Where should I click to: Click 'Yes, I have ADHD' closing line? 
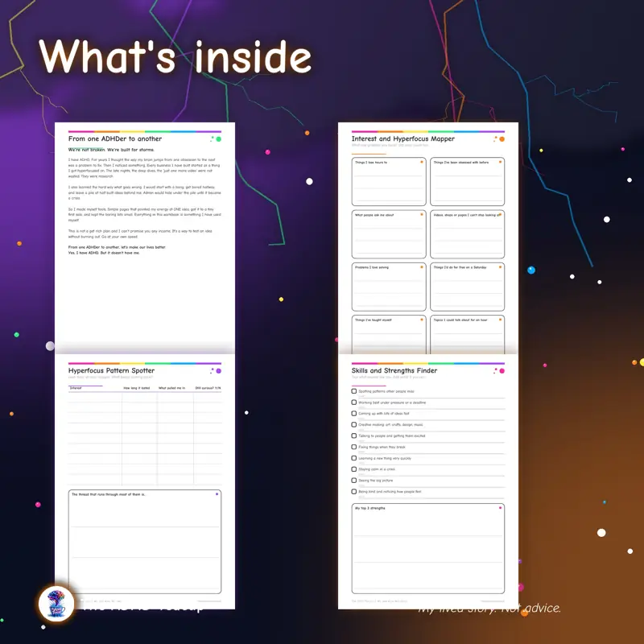pyautogui.click(x=104, y=253)
